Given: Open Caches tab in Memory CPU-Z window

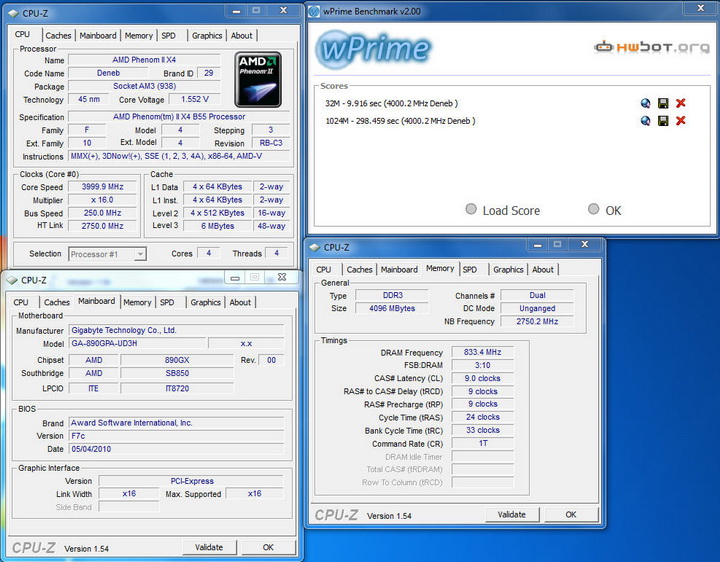Looking at the screenshot, I should coord(359,270).
